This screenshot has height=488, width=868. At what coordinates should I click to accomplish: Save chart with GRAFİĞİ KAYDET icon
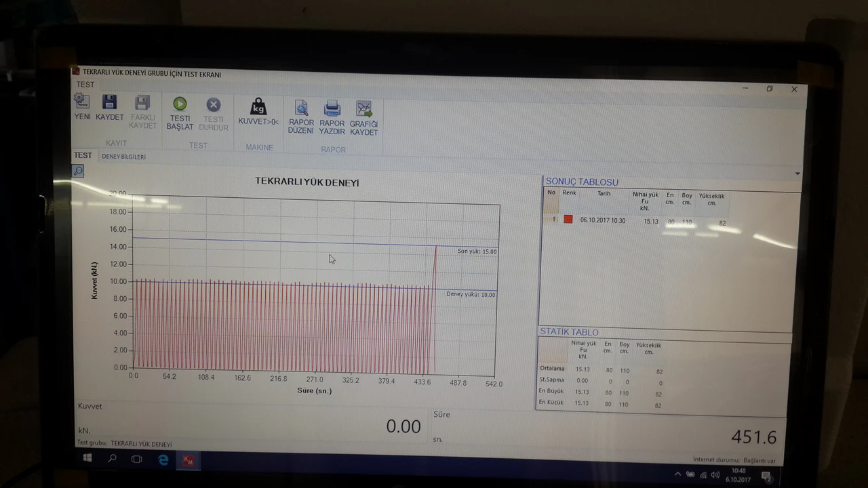point(364,117)
